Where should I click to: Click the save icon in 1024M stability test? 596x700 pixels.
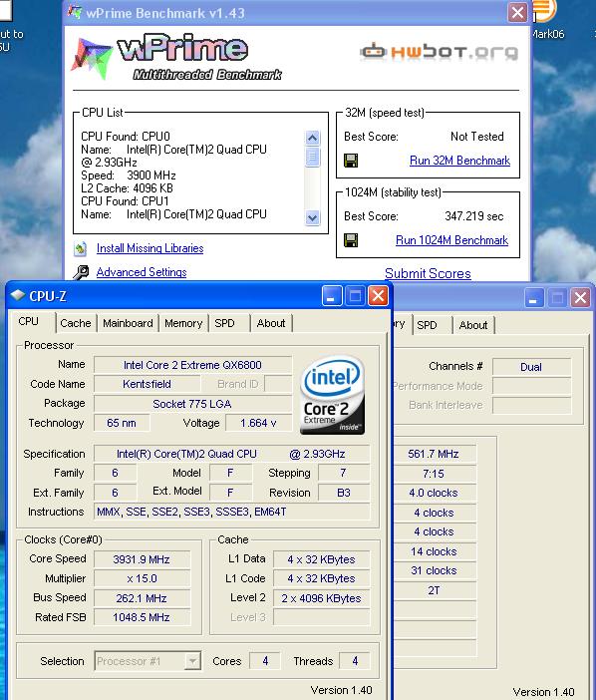click(x=351, y=240)
